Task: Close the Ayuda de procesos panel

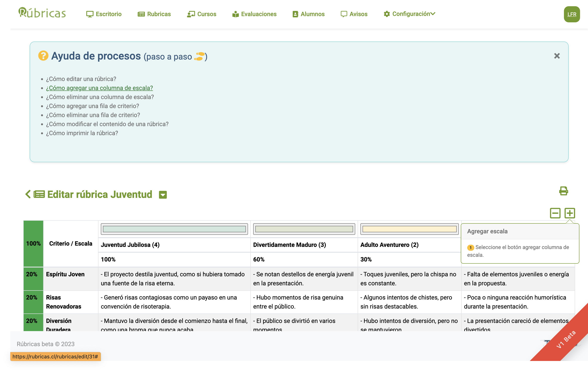Action: pyautogui.click(x=557, y=56)
